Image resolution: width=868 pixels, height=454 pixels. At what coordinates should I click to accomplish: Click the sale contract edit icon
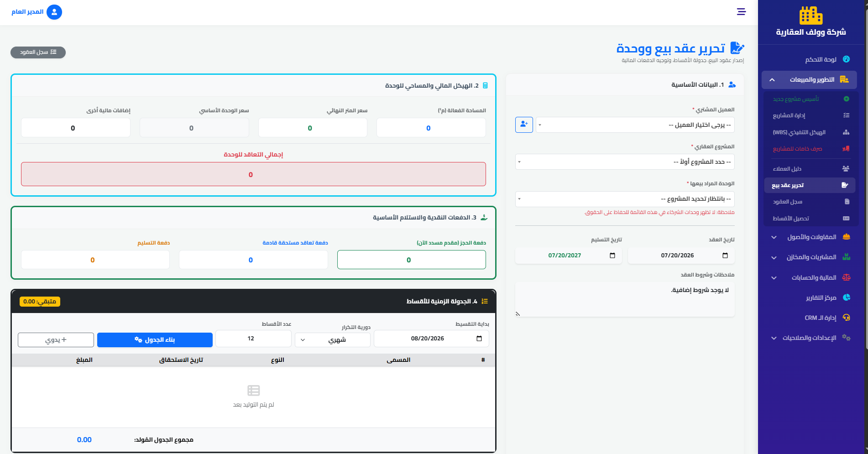pos(845,185)
